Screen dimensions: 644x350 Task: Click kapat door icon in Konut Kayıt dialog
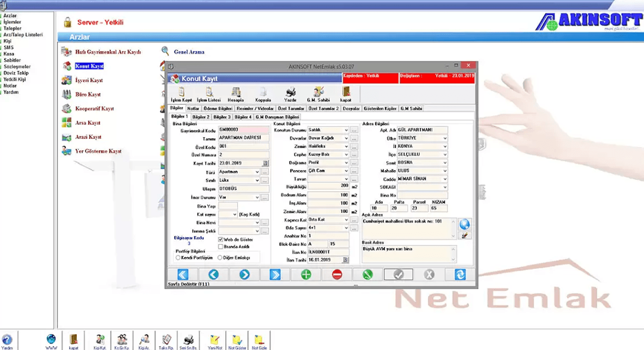[346, 94]
